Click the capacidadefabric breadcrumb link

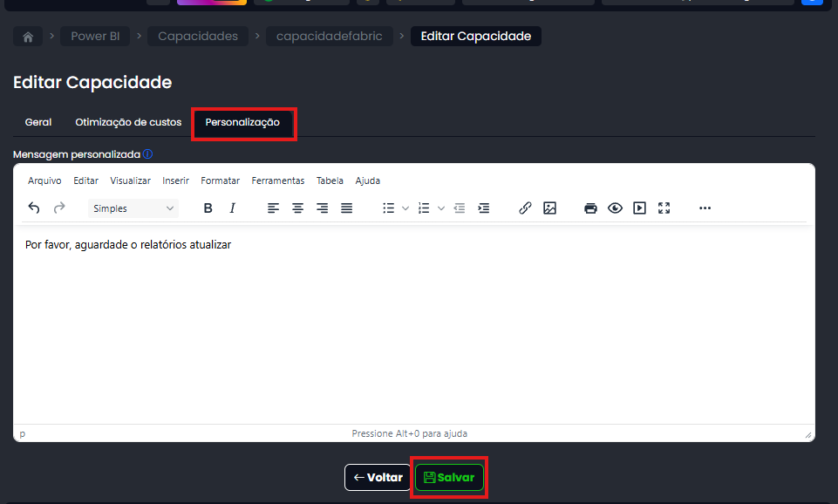329,37
